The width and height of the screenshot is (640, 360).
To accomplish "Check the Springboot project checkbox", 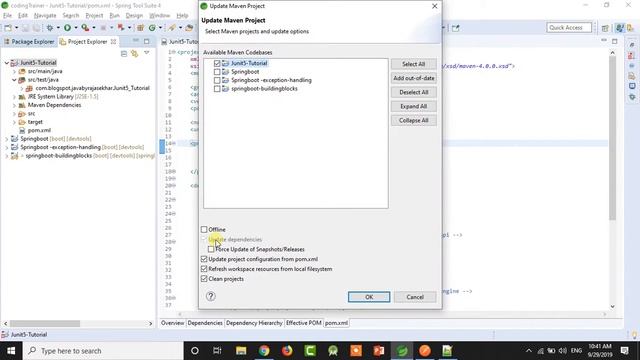I will point(217,72).
